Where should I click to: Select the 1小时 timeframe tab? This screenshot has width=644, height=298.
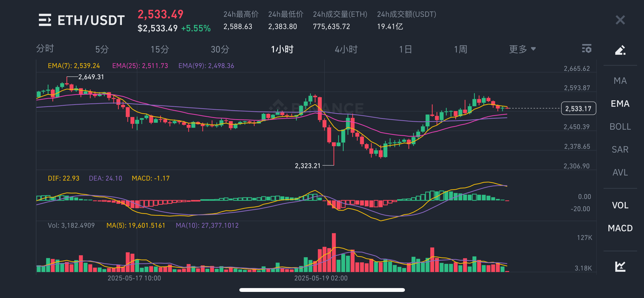coord(282,49)
